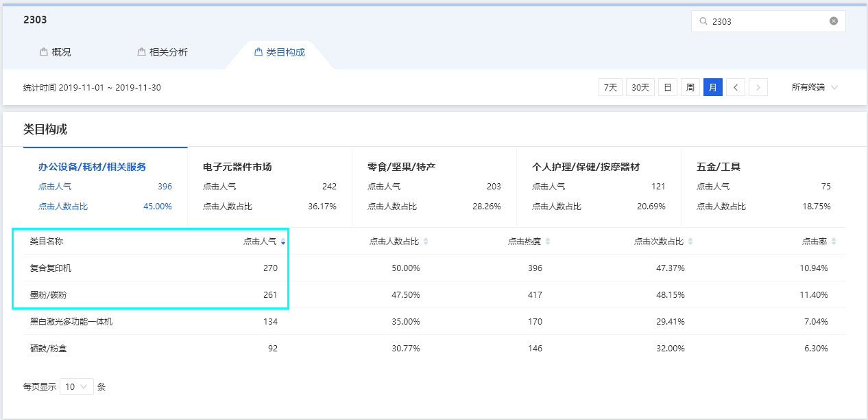Click inside the 2303 search input
The height and width of the screenshot is (420, 868).
[768, 21]
